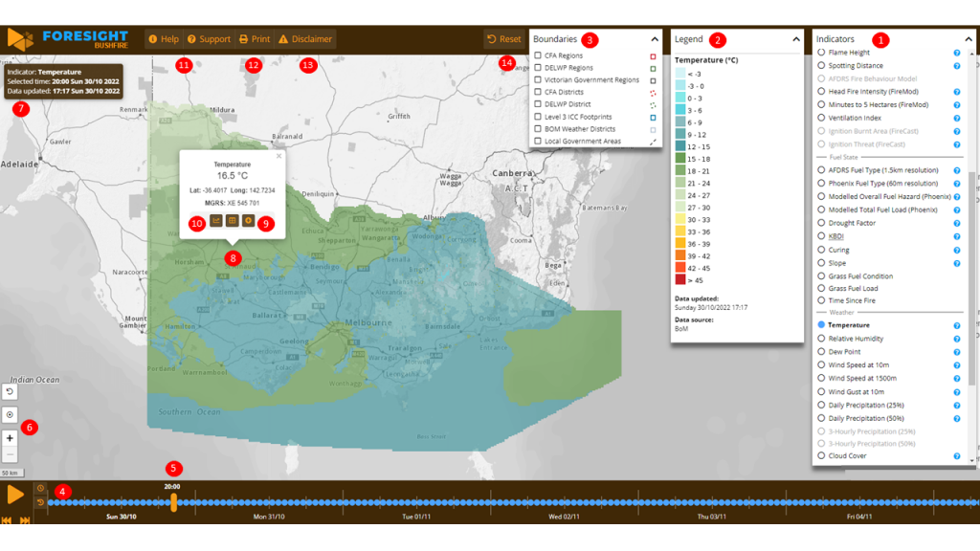This screenshot has height=551, width=980.
Task: Open the table view in the temperature popup
Action: pyautogui.click(x=233, y=220)
